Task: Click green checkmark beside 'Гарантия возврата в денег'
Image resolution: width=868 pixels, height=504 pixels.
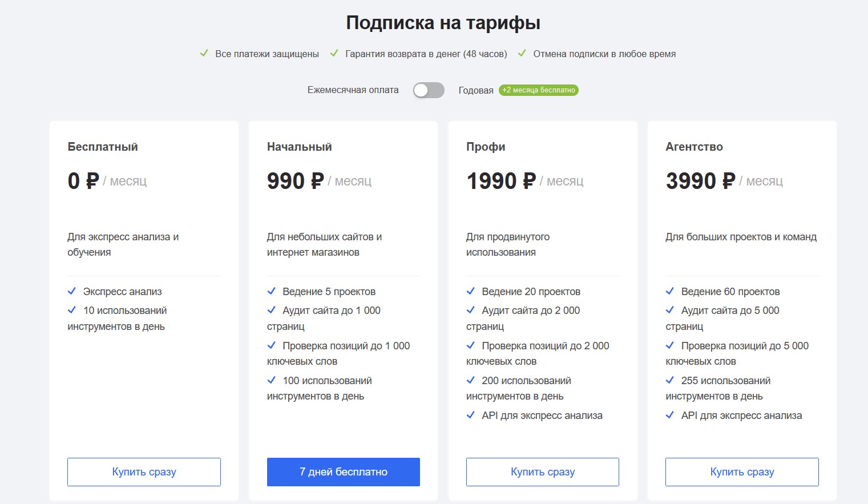Action: [334, 54]
